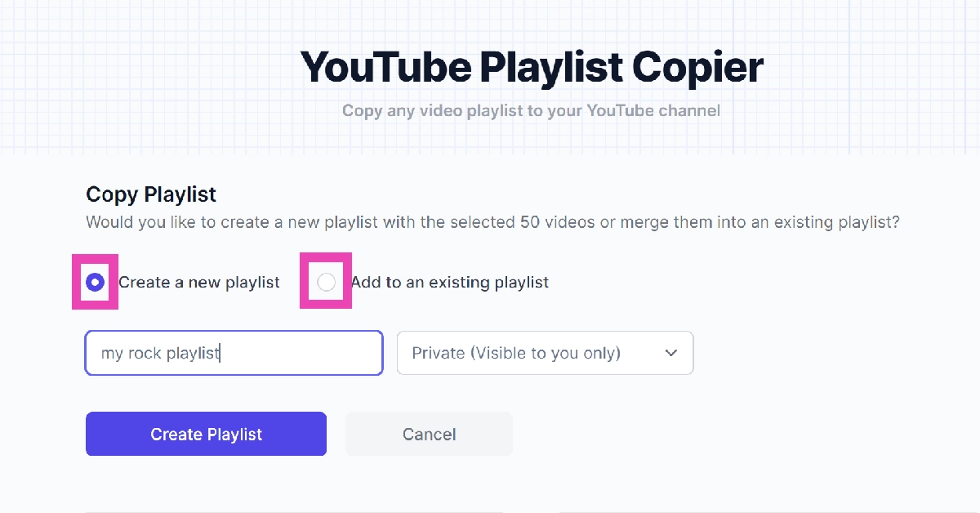Click the "Copy Playlist" section heading
Image resolution: width=980 pixels, height=513 pixels.
pyautogui.click(x=151, y=194)
